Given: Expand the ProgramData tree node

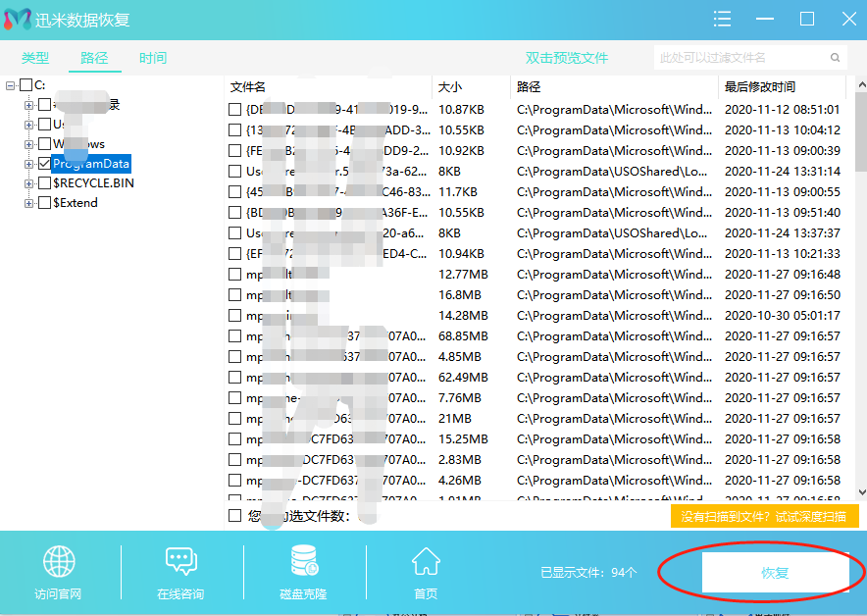Looking at the screenshot, I should click(29, 164).
